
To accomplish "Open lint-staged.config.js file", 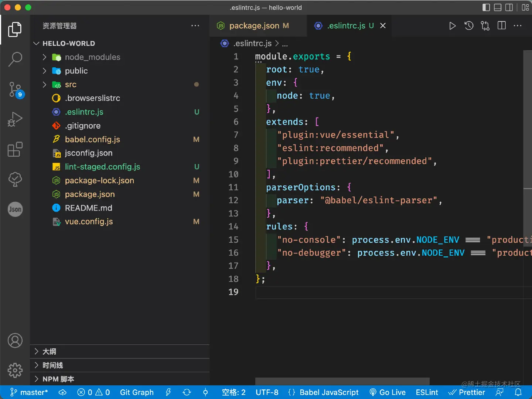I will pyautogui.click(x=120, y=167).
